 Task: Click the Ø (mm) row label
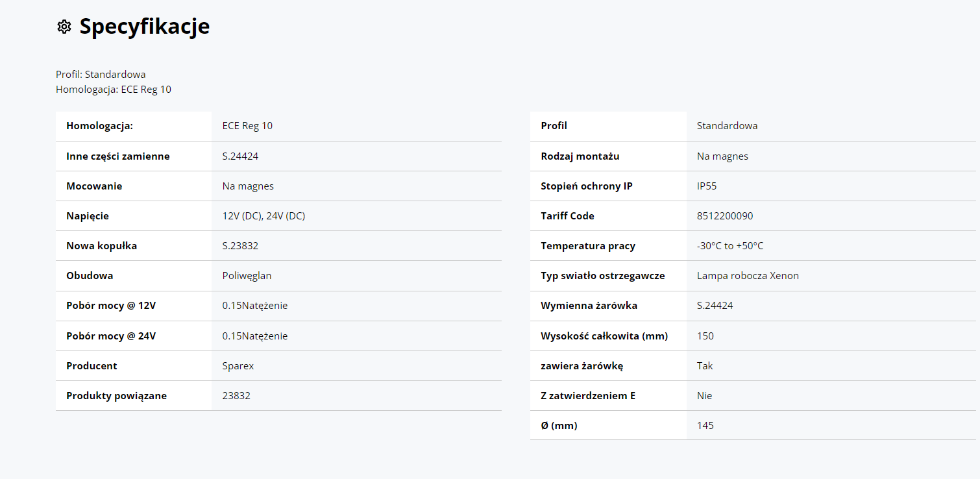[x=559, y=425]
